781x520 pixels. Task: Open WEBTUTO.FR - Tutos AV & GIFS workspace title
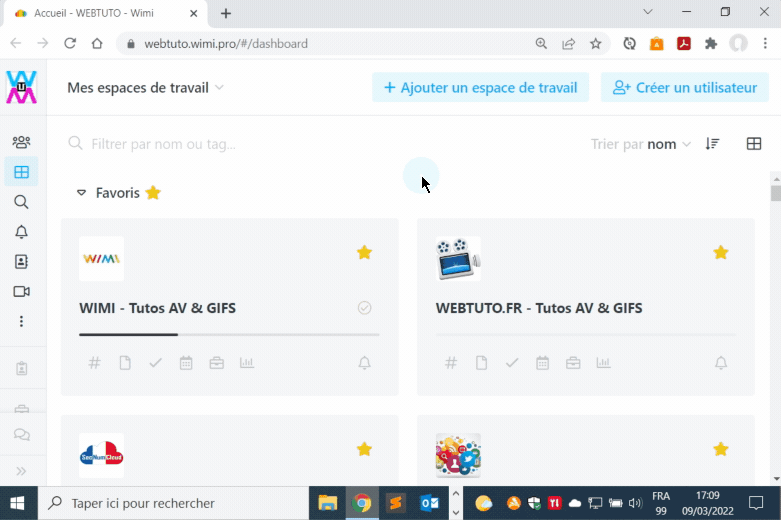[539, 308]
